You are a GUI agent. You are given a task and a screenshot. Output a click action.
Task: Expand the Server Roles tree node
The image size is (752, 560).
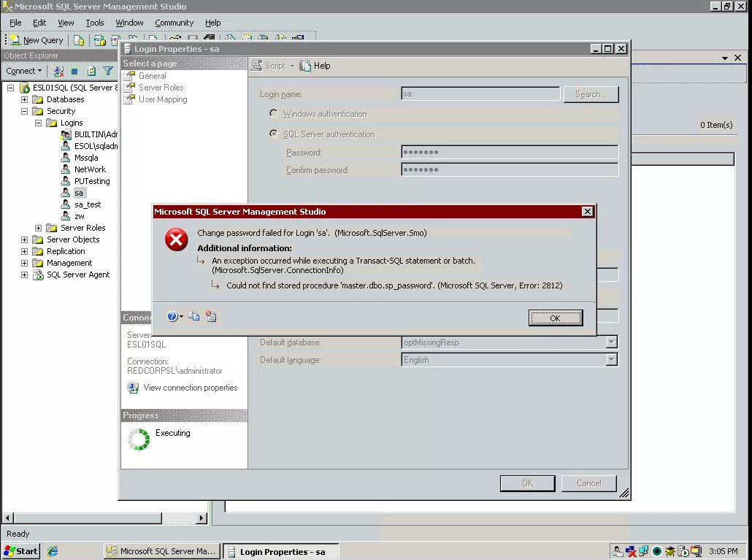click(39, 228)
